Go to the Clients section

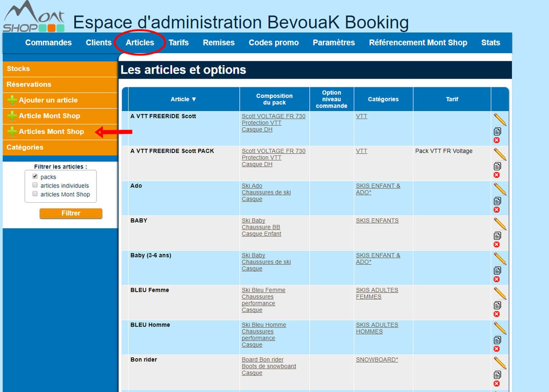pos(98,43)
